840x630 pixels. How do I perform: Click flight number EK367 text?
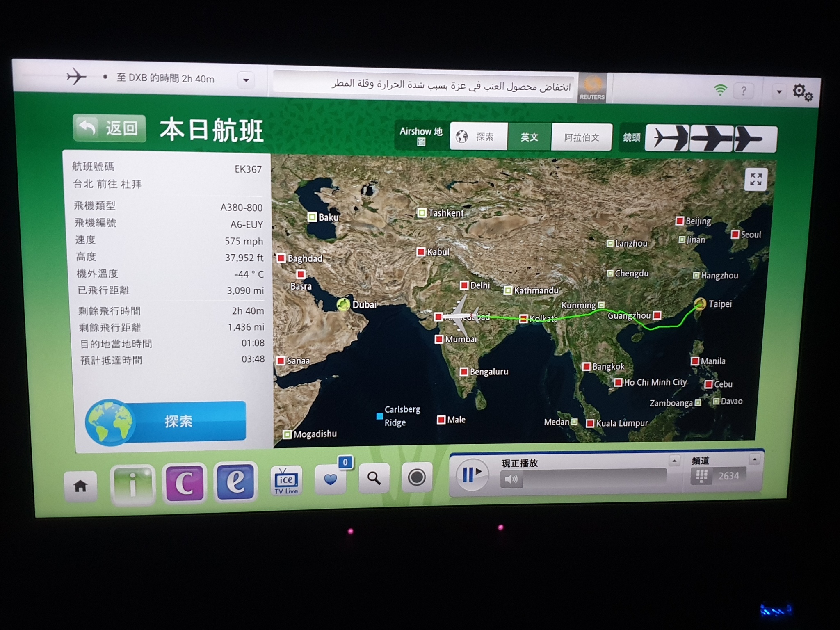coord(248,169)
